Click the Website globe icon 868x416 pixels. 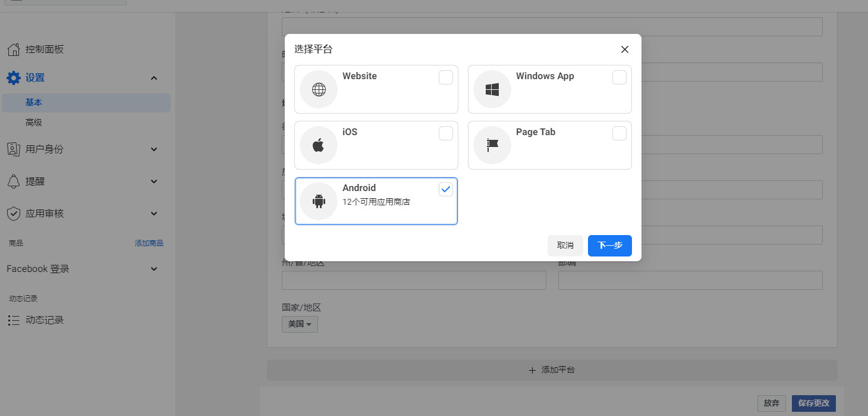pos(319,89)
